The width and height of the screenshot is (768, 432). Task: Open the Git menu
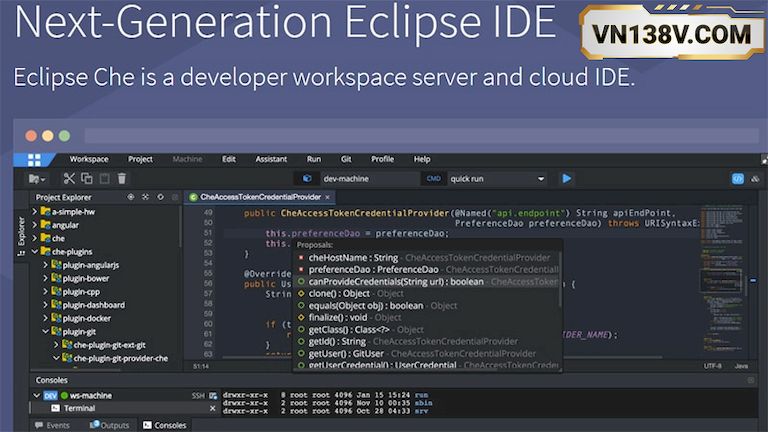[x=346, y=159]
